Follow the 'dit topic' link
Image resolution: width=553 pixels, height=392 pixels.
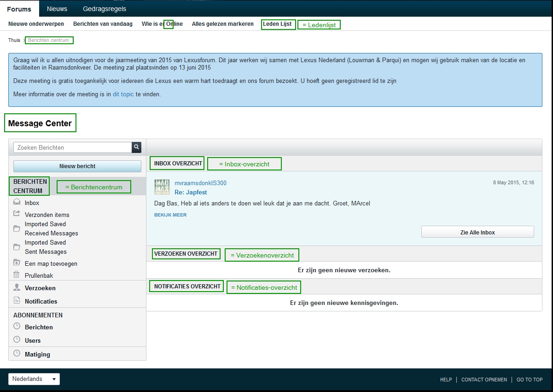click(123, 94)
